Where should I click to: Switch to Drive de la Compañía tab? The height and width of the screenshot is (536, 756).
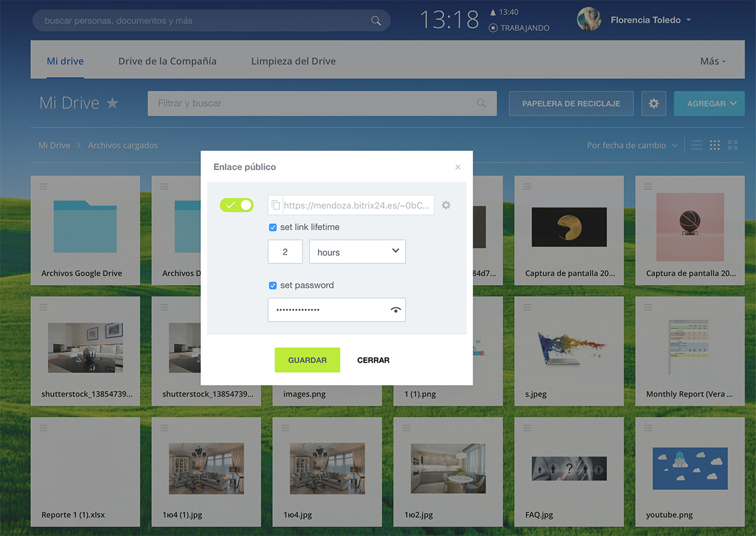tap(167, 61)
